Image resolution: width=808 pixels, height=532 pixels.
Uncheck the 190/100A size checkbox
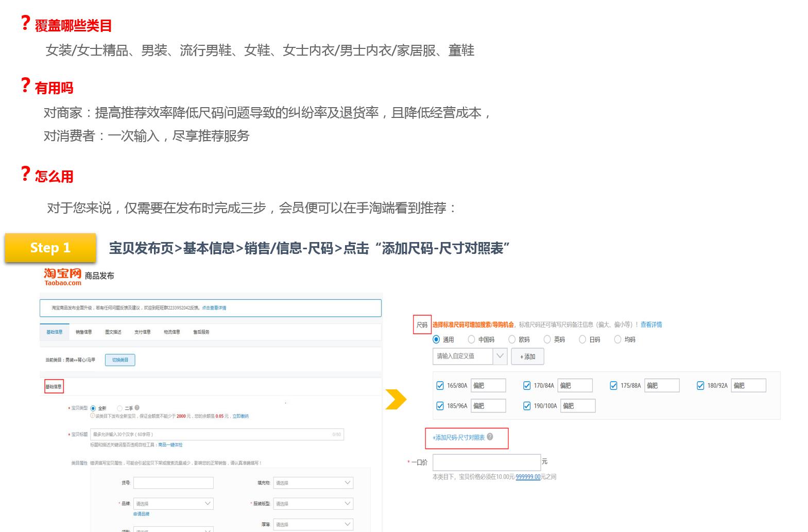coord(527,406)
